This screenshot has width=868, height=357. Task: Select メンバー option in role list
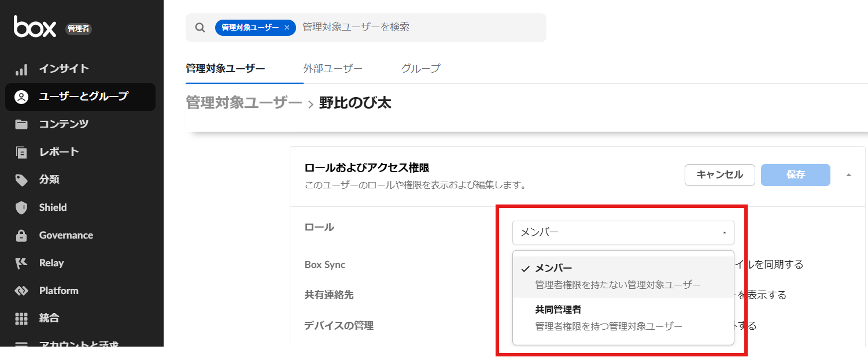click(x=623, y=277)
